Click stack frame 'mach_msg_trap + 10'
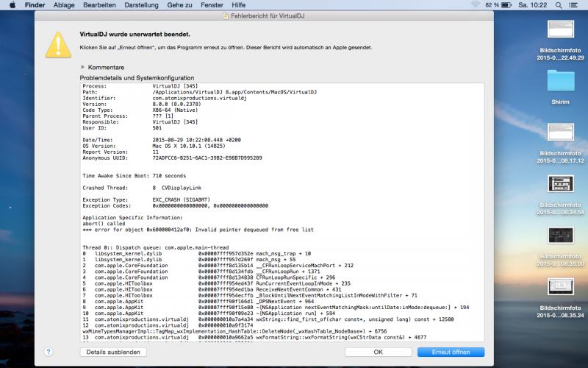This screenshot has height=368, width=588. pos(284,253)
